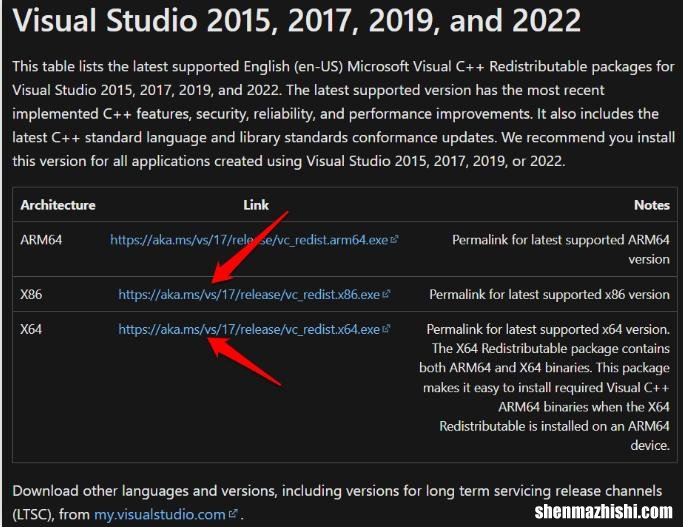683x527 pixels.
Task: Click the 'Visual Studio 2015, 2017, 2019, and 2022' heading
Action: click(297, 20)
